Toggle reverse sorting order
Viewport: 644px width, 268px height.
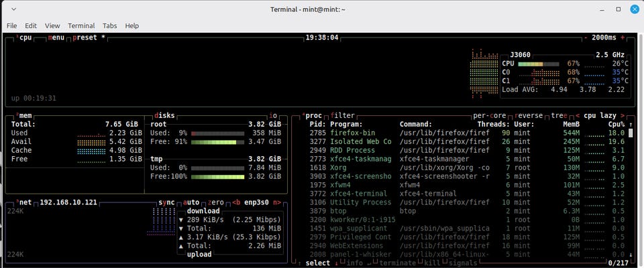(528, 116)
